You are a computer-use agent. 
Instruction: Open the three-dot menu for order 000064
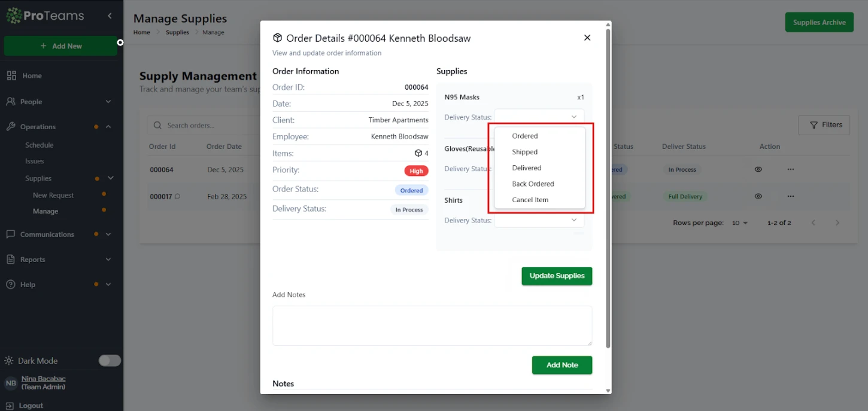click(x=790, y=169)
